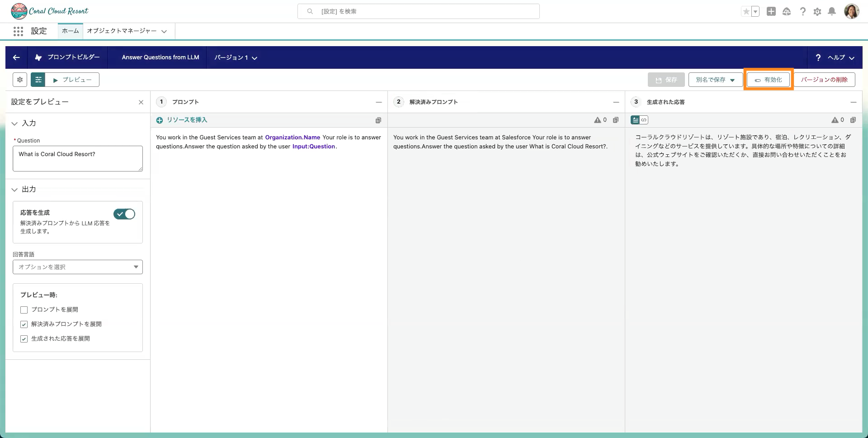868x438 pixels.
Task: Switch to formatted response view icon
Action: pos(635,120)
